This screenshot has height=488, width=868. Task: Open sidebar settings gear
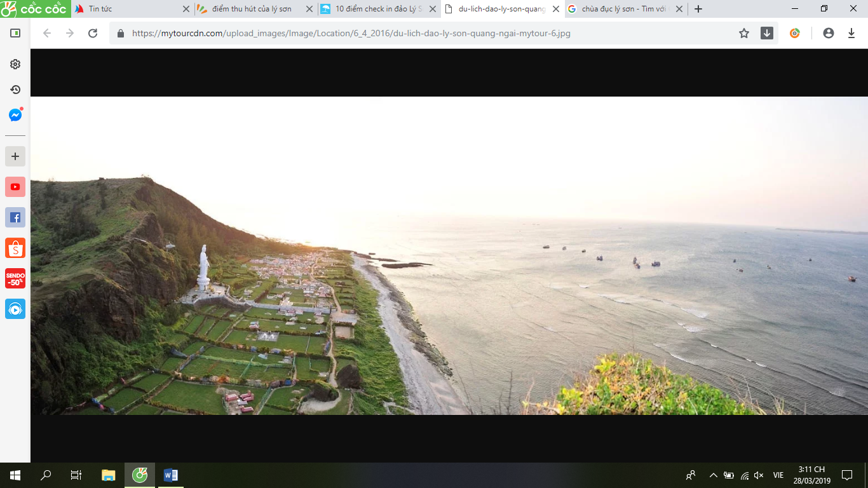[15, 64]
